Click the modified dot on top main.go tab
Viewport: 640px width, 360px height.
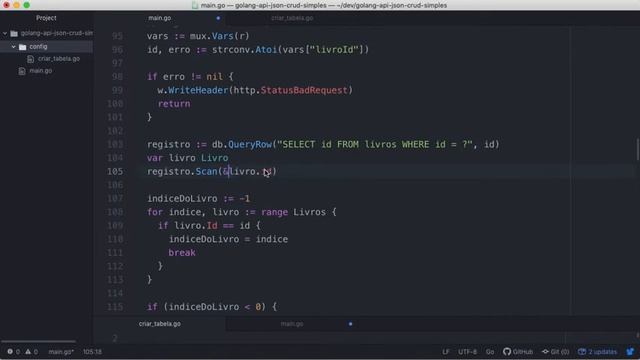tap(218, 18)
